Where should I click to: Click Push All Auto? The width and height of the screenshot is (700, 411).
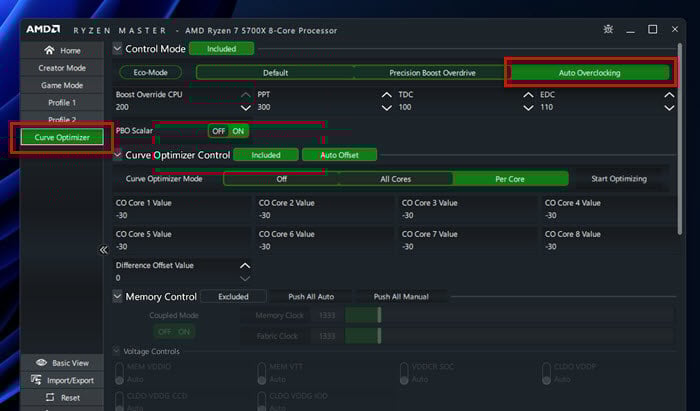point(311,296)
